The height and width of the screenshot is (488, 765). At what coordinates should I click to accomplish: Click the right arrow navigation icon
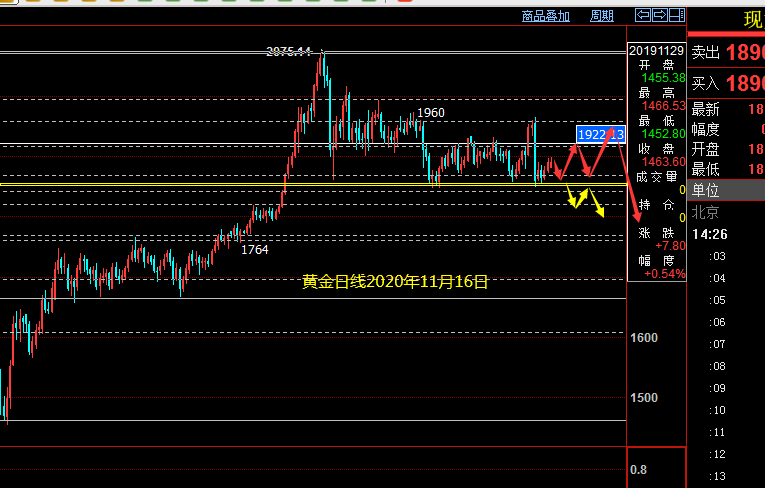(660, 15)
